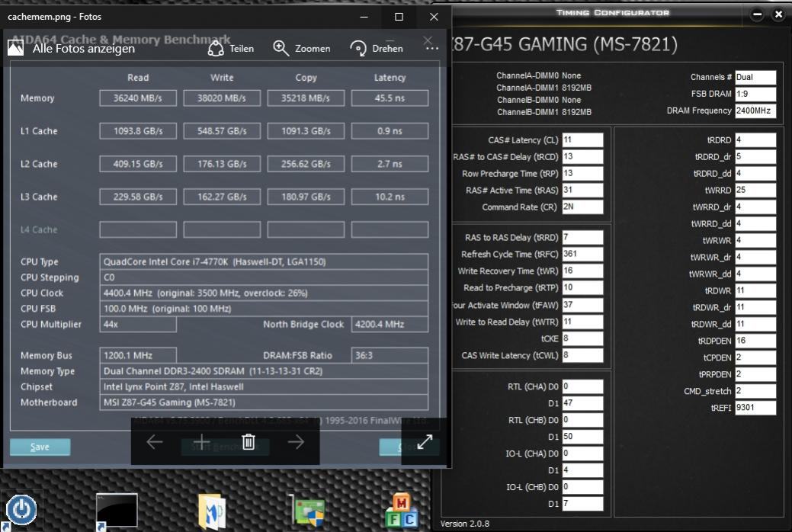The image size is (792, 532).
Task: Click the DRAM Frequency 2400MHz field
Action: (755, 111)
